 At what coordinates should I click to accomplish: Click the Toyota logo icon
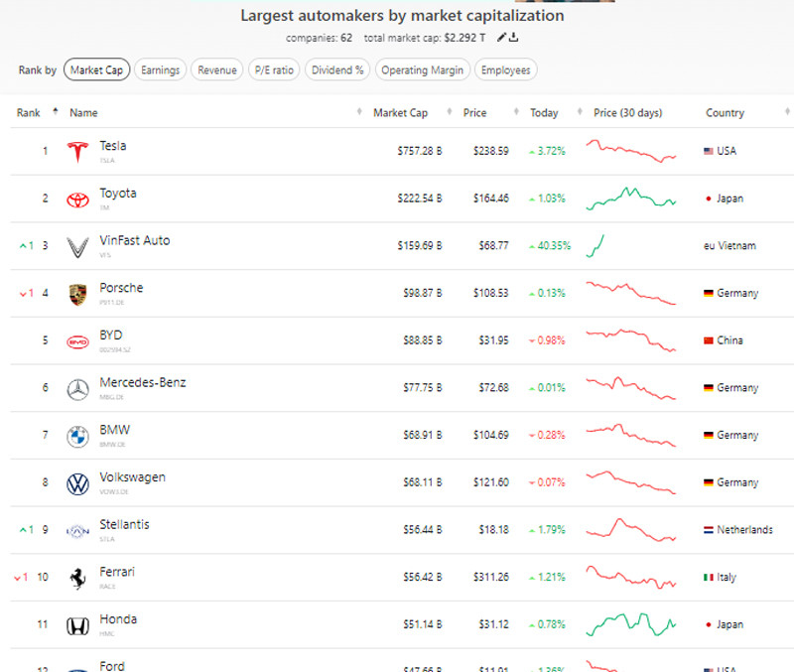[x=77, y=199]
